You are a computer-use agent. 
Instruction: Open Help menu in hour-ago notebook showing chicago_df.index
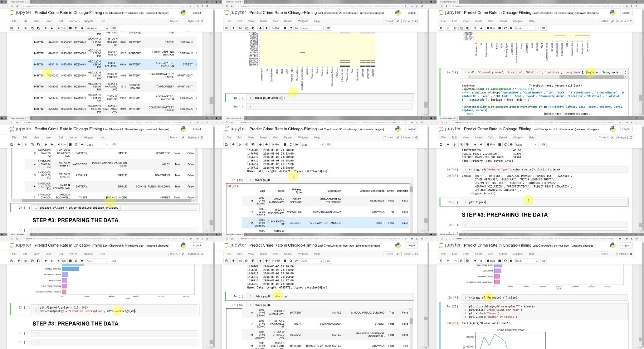click(317, 254)
